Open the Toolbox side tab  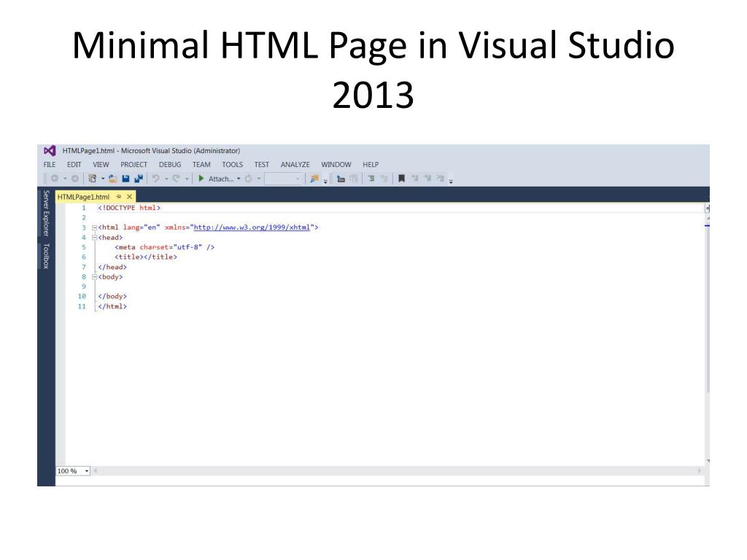[46, 256]
